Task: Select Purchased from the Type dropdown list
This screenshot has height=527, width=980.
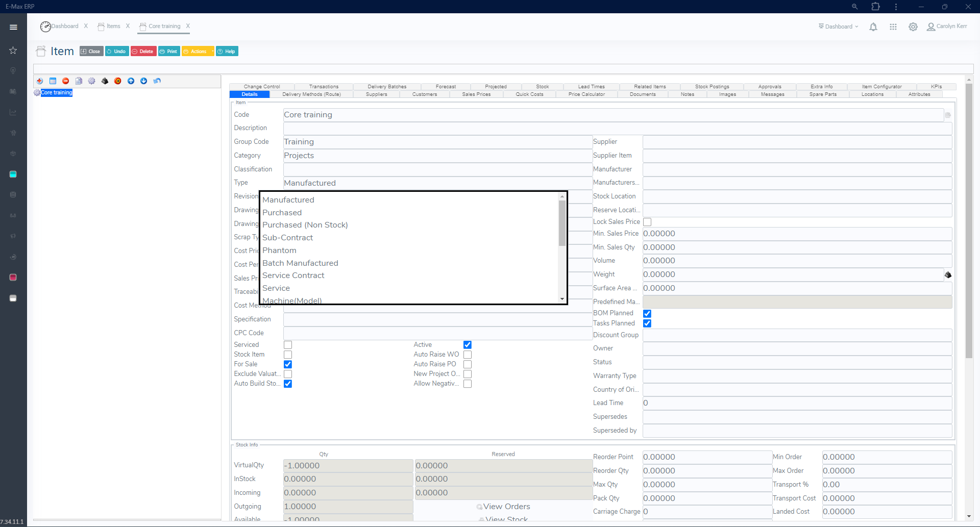Action: [282, 212]
